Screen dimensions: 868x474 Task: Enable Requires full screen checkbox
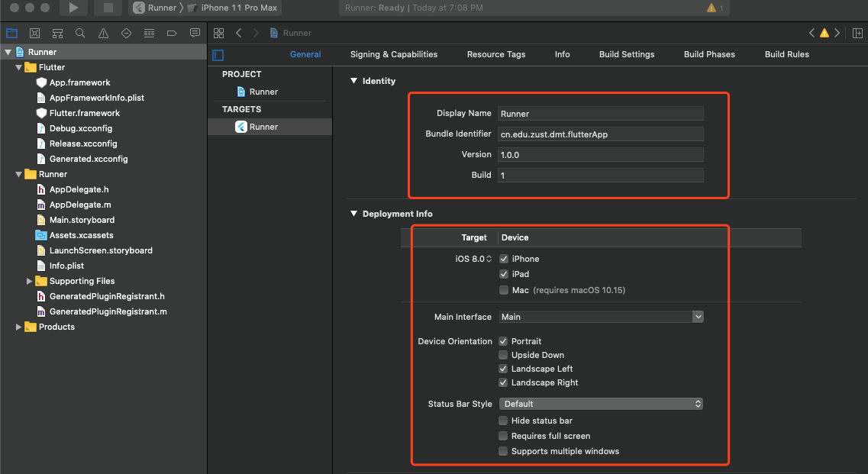[503, 436]
